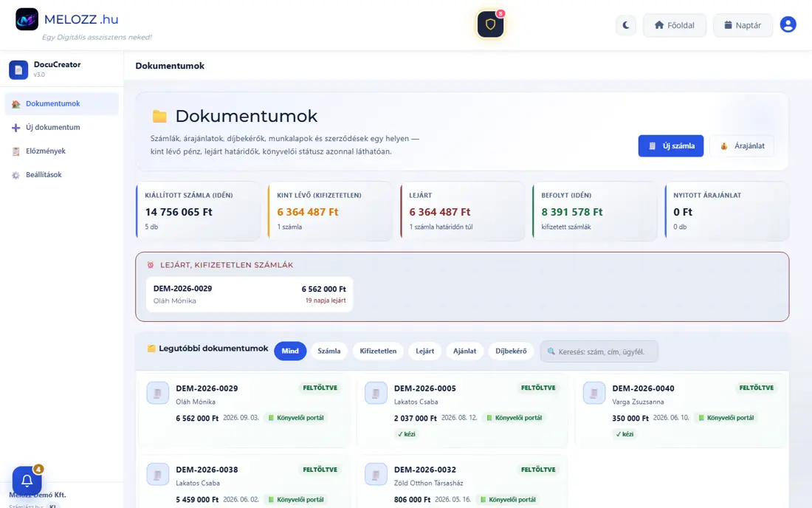This screenshot has height=508, width=812.
Task: Click Könyvelői portál tag on Varga Zsuzsanna card
Action: tap(726, 418)
